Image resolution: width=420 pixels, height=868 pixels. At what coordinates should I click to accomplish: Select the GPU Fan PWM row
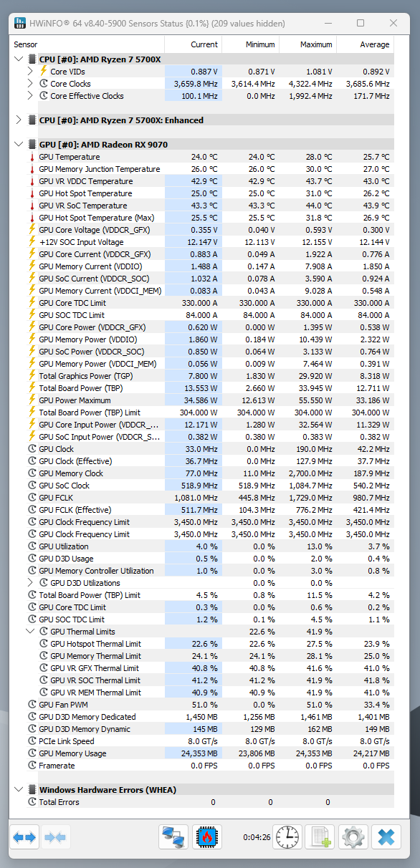202,705
